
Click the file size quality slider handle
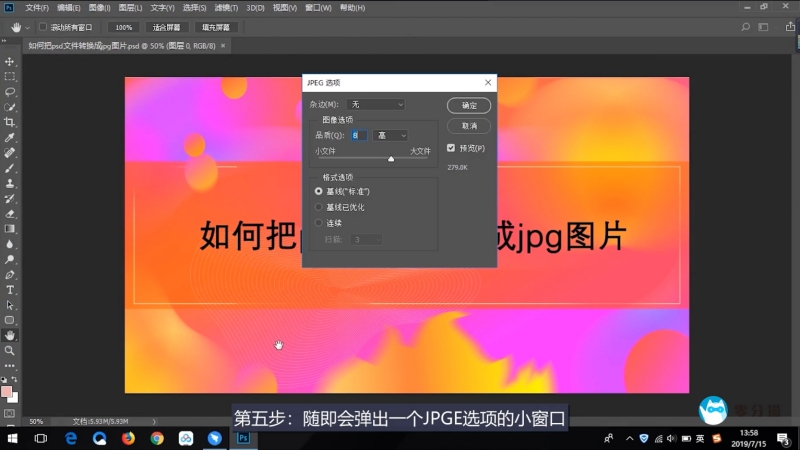pos(391,159)
